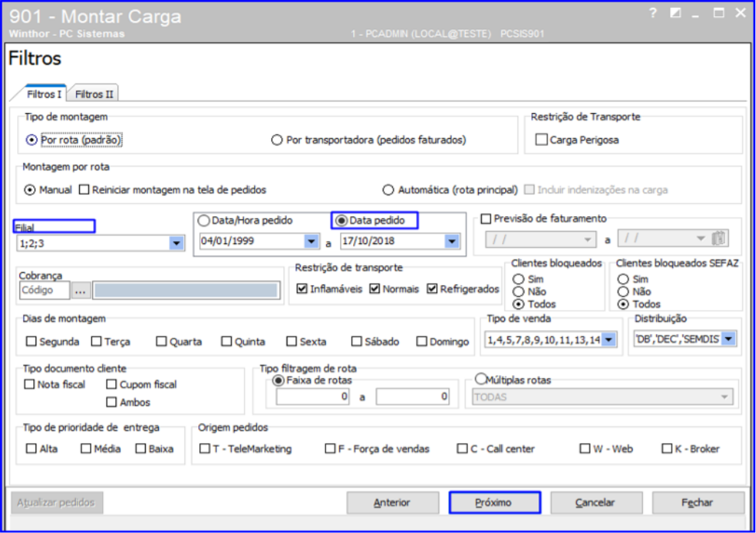Select Filtros I tab
Screen dimensions: 756x533
pyautogui.click(x=43, y=94)
